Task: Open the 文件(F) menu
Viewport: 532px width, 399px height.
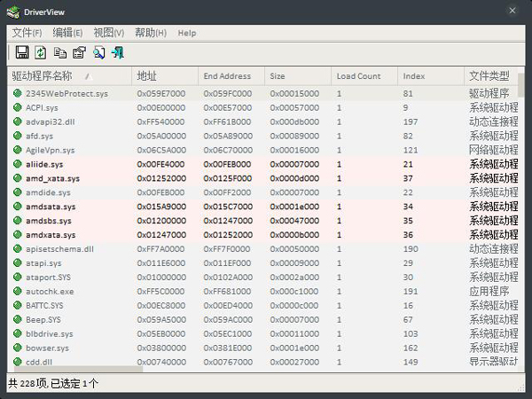Action: (x=27, y=33)
